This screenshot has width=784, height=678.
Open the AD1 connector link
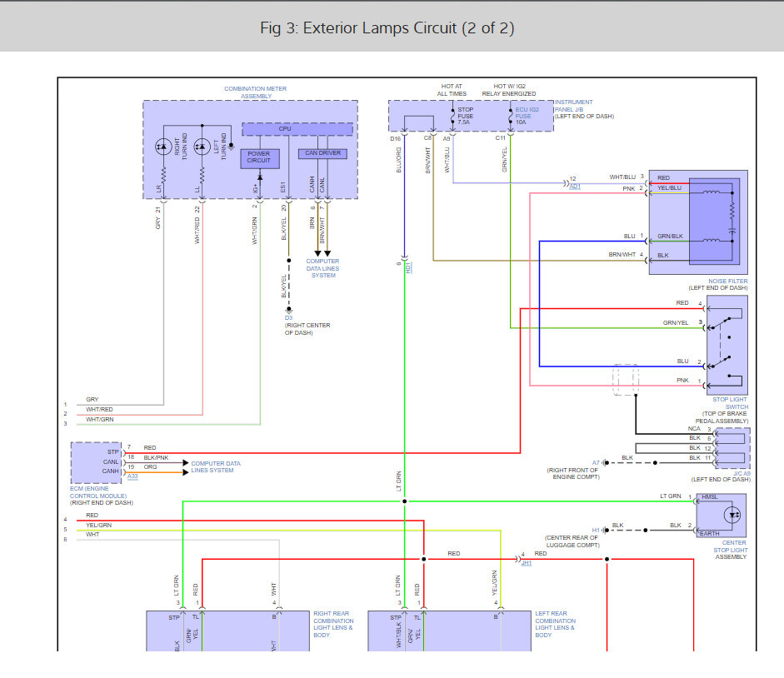(575, 187)
